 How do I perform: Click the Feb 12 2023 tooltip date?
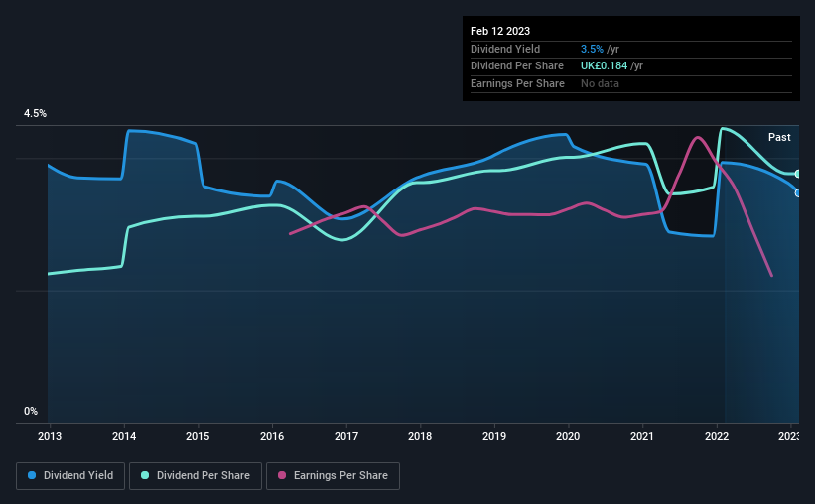[500, 31]
